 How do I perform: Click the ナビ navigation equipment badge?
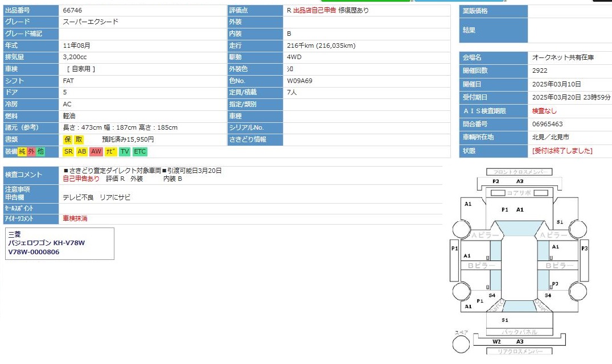[x=110, y=152]
